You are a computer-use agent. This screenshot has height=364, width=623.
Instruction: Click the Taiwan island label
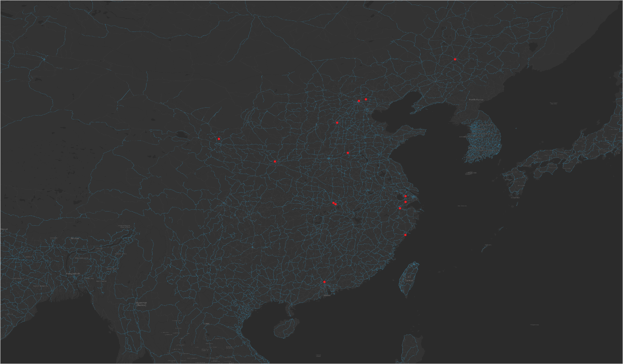tap(409, 280)
